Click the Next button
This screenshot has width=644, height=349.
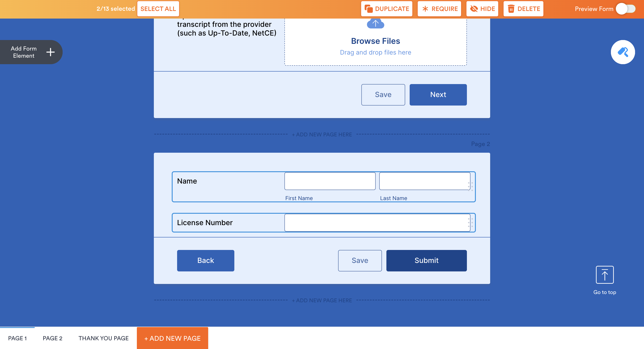[438, 95]
